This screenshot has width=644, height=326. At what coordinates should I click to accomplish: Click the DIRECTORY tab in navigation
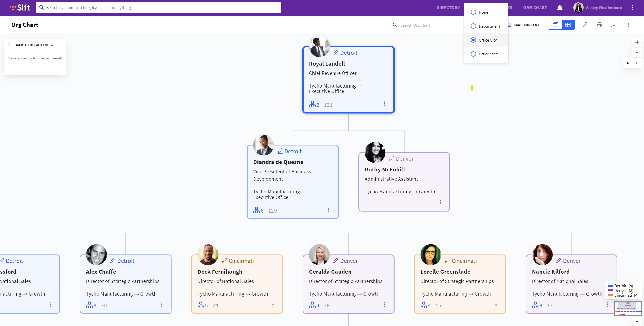[448, 7]
